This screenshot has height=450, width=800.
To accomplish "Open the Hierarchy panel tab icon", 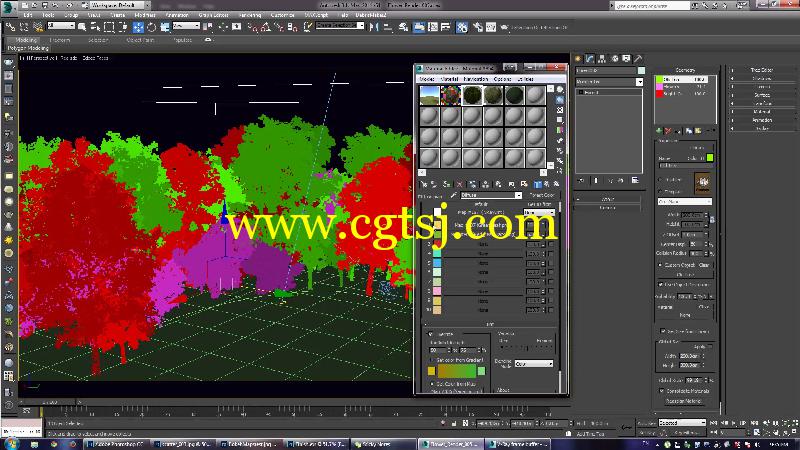I will [x=603, y=59].
